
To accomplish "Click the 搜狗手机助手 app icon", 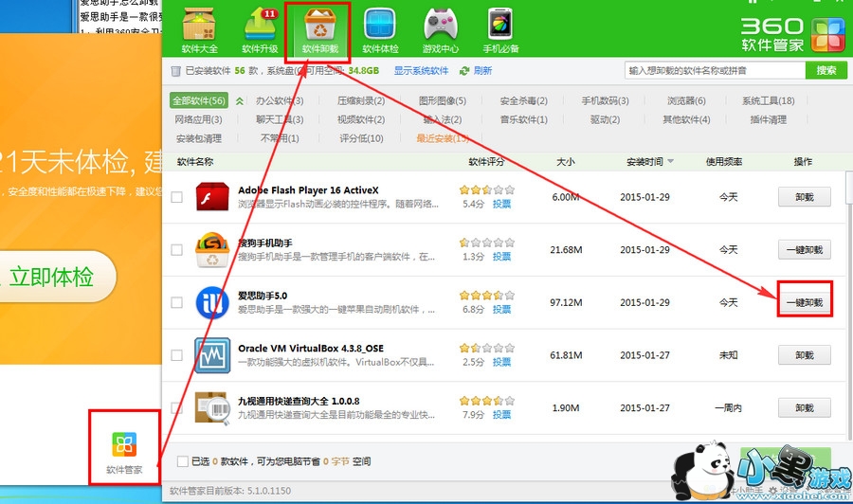I will 212,249.
